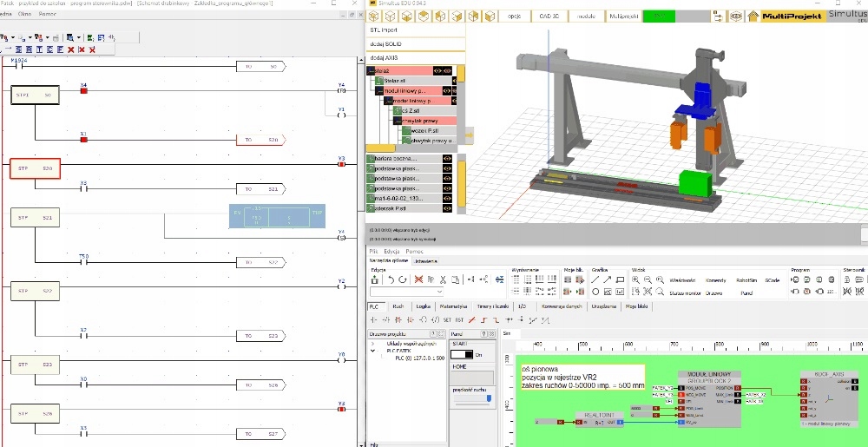Select the rectangle note tool in Grafika

pos(620,280)
